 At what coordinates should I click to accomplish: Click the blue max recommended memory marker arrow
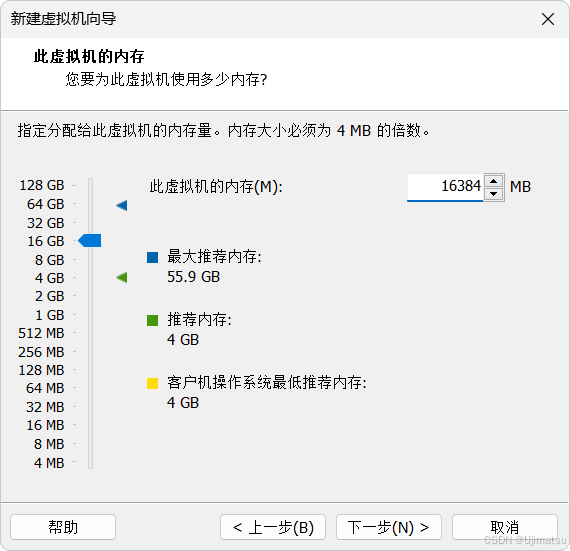click(x=122, y=205)
